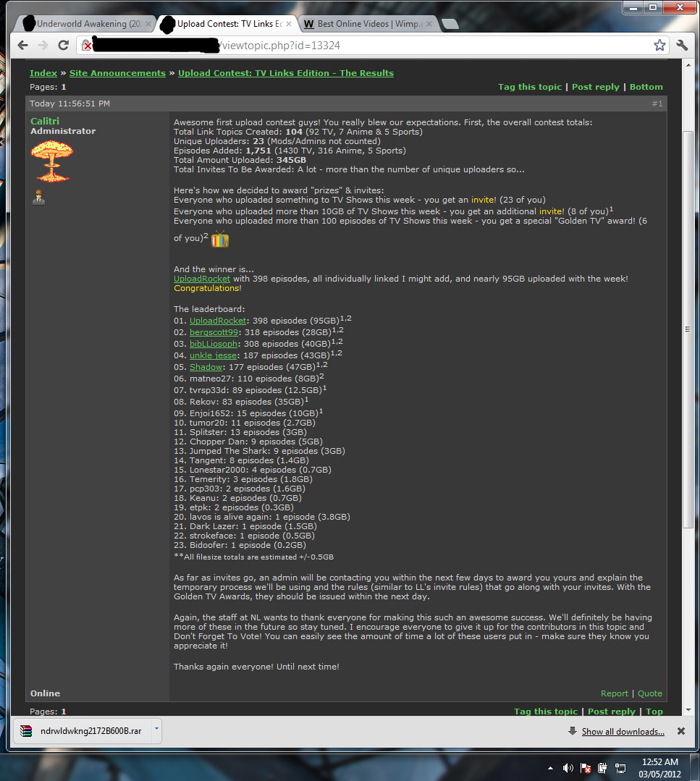Click the Wimp.com tab favicon

pyautogui.click(x=309, y=24)
